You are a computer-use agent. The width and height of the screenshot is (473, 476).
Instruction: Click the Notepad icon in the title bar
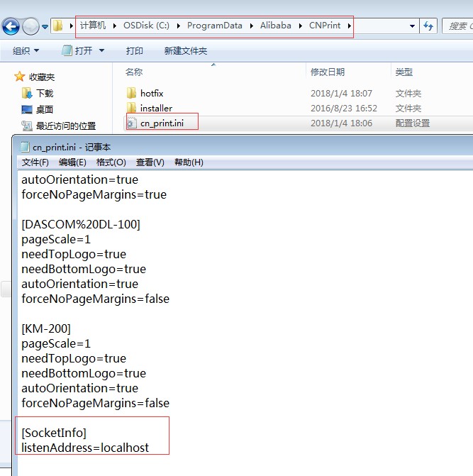(x=25, y=147)
